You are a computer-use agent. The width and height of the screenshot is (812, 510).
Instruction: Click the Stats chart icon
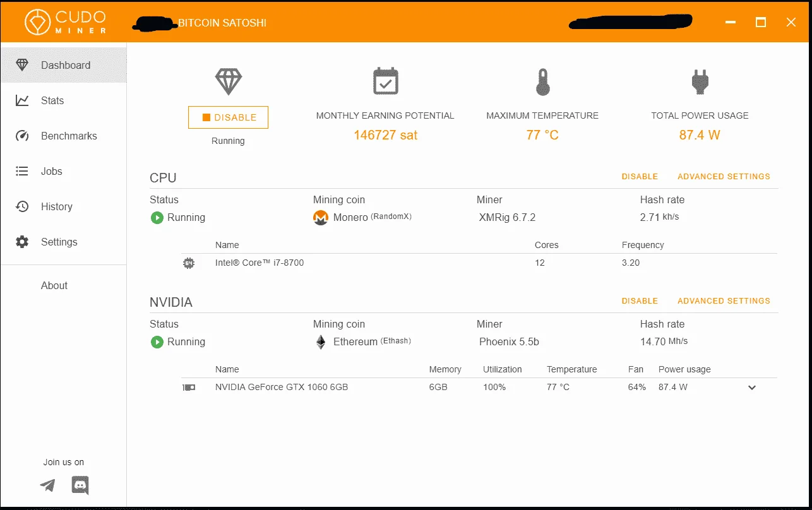tap(22, 100)
